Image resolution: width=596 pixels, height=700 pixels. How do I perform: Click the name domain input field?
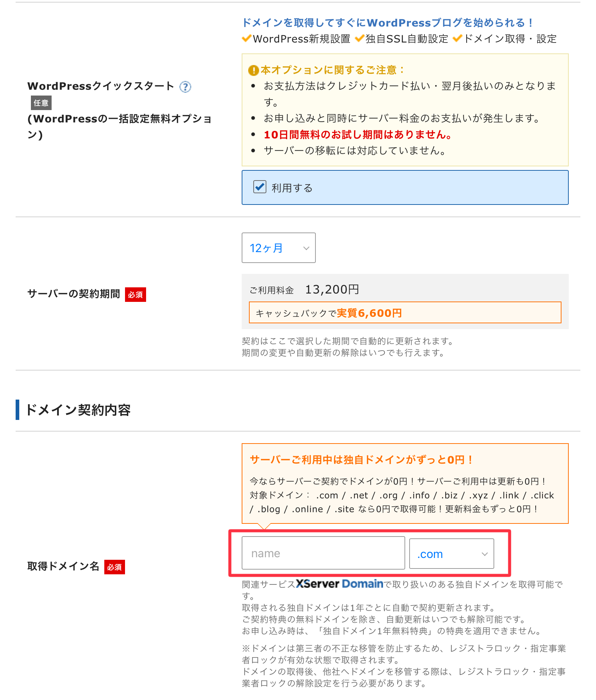(323, 553)
